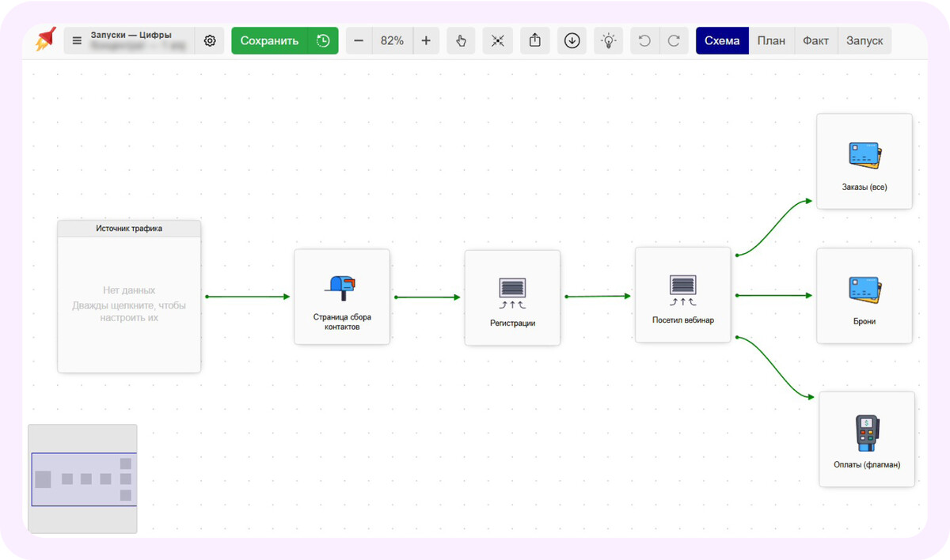The image size is (950, 560).
Task: Click the 82% zoom level
Action: 392,41
